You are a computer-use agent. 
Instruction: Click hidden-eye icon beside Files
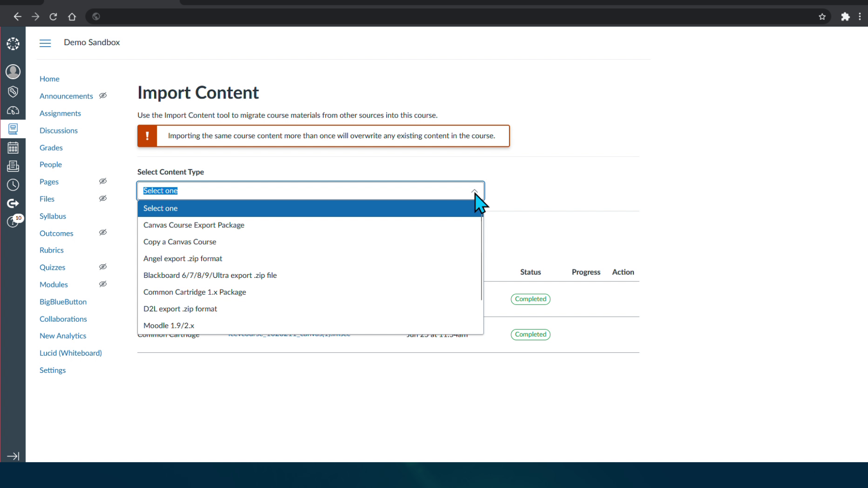point(103,198)
